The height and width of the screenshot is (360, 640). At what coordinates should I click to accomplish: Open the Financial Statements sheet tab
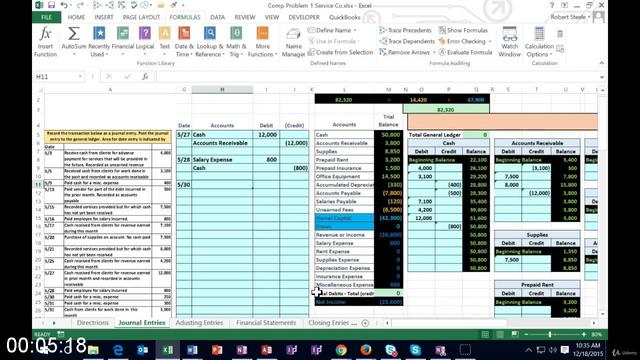coord(266,322)
